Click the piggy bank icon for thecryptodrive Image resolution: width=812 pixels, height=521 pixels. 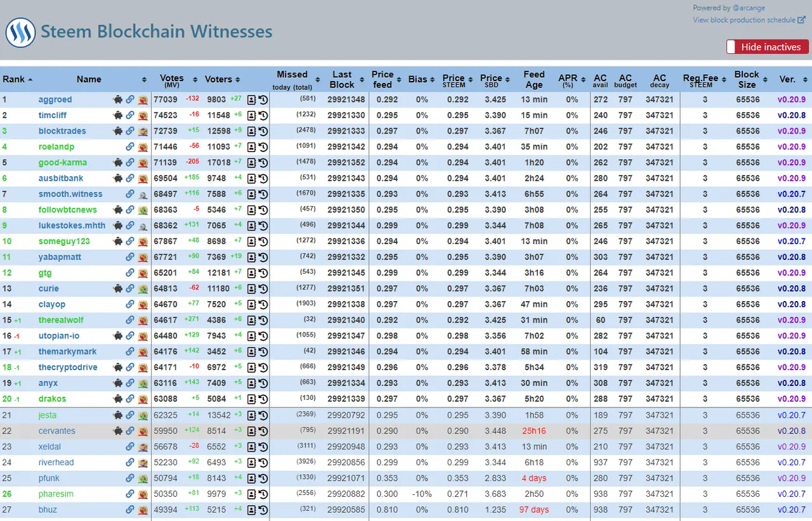click(x=117, y=368)
